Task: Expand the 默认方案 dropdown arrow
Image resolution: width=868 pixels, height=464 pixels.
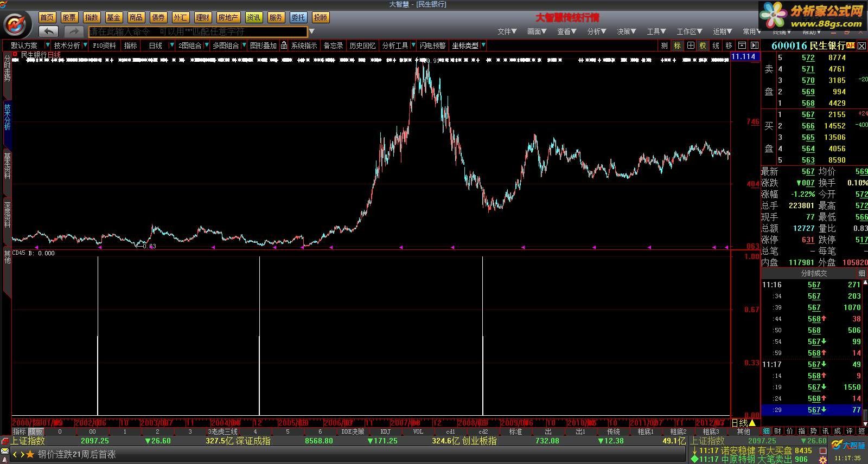Action: (48, 46)
